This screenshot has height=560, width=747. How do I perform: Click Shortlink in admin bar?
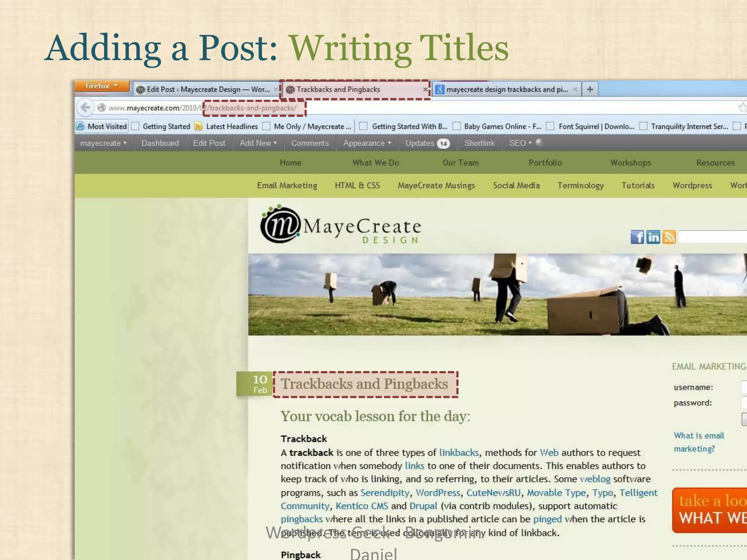point(479,143)
